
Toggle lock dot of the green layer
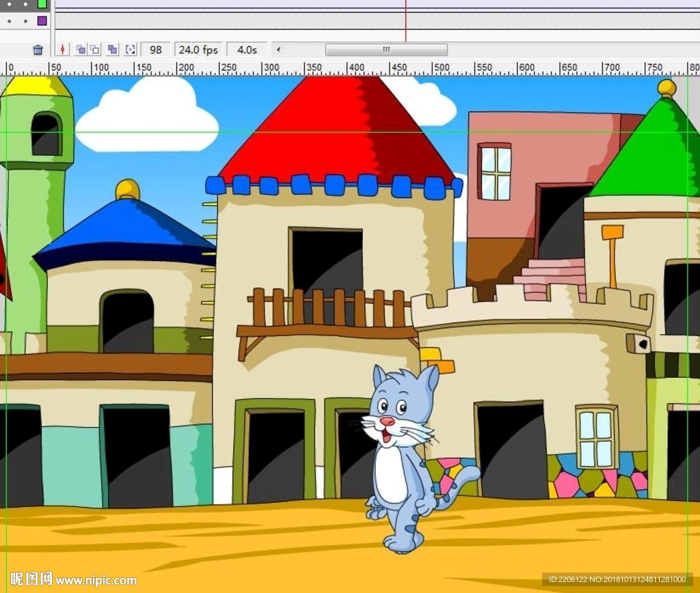click(24, 3)
